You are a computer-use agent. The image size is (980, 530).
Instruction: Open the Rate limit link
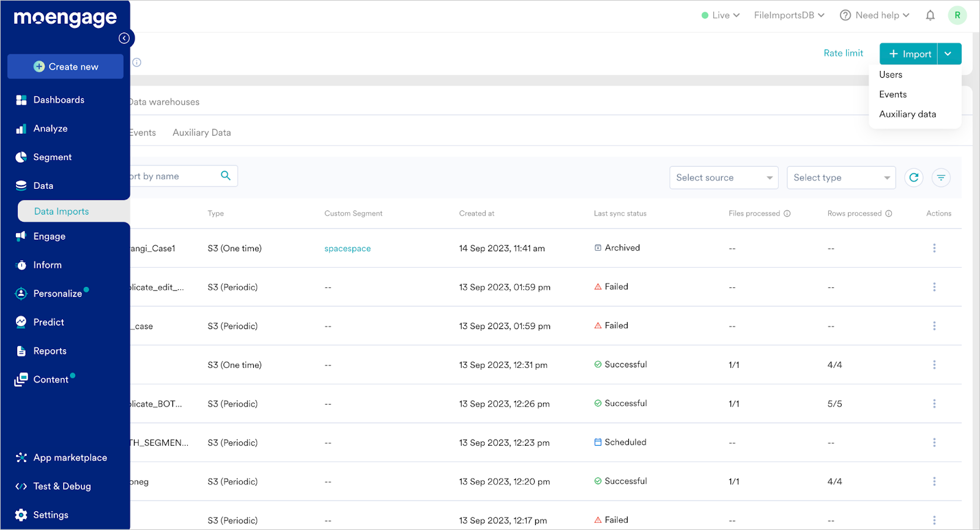(843, 53)
